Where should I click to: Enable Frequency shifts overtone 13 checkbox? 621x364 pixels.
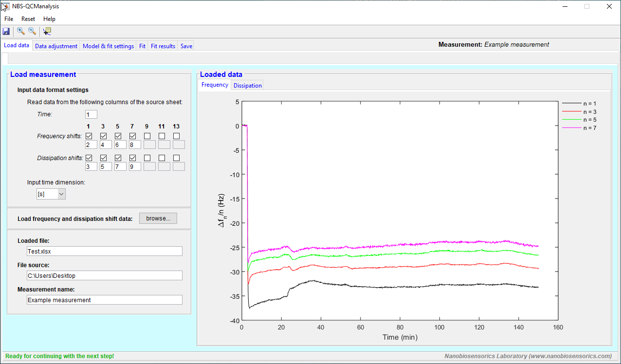click(176, 136)
